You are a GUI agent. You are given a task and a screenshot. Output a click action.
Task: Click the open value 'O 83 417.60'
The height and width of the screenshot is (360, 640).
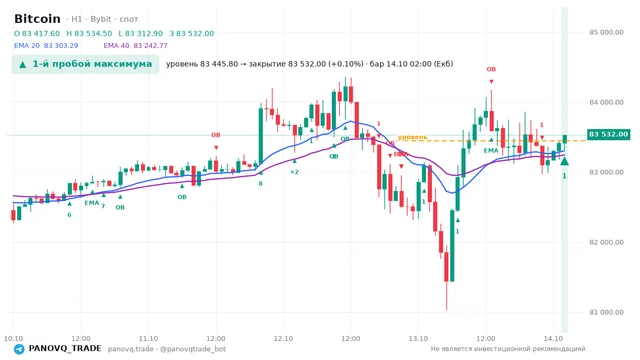click(37, 33)
